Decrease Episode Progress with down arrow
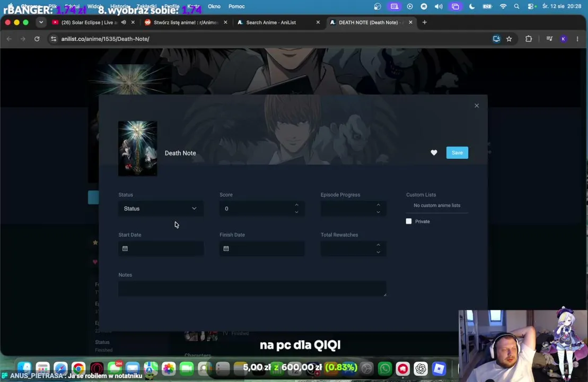 pos(379,212)
